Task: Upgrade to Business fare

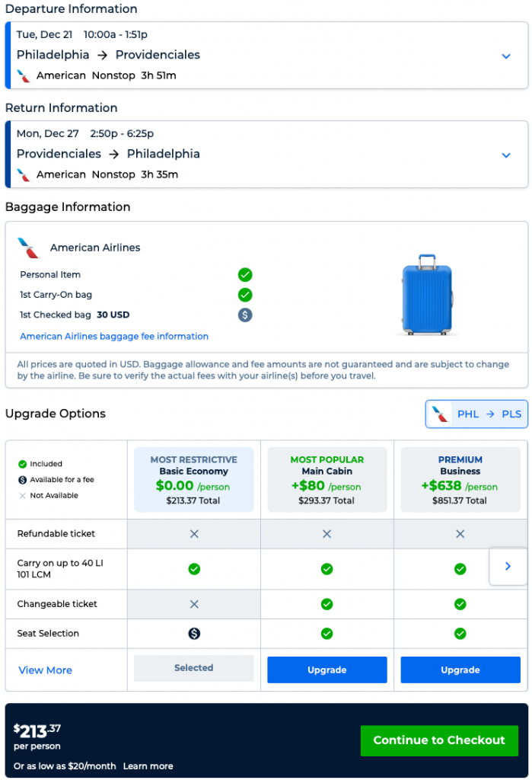Action: click(460, 670)
